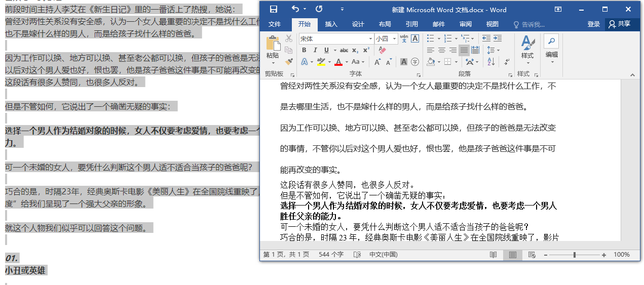Open the undo history dropdown arrow
This screenshot has height=285, width=644.
coord(304,9)
